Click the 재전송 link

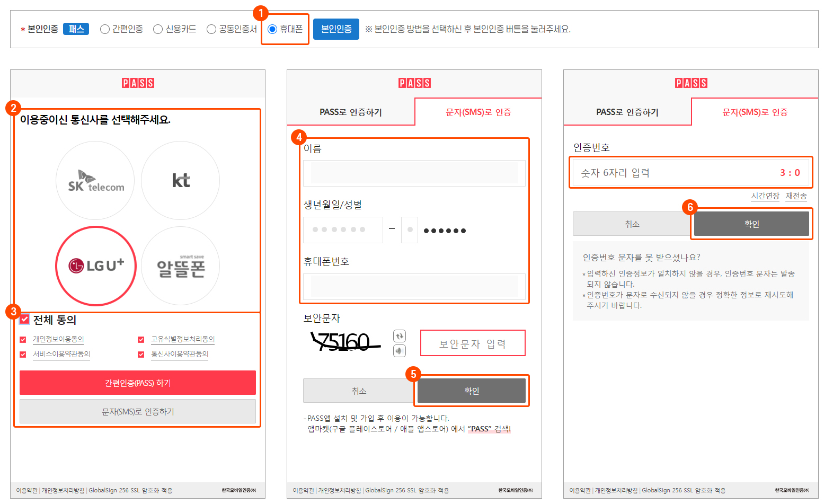tap(796, 196)
